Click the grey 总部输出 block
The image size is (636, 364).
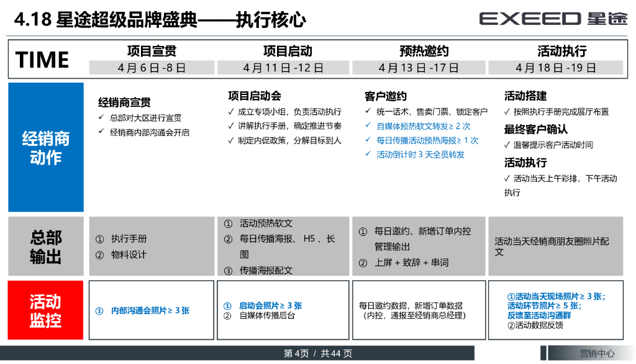[46, 247]
